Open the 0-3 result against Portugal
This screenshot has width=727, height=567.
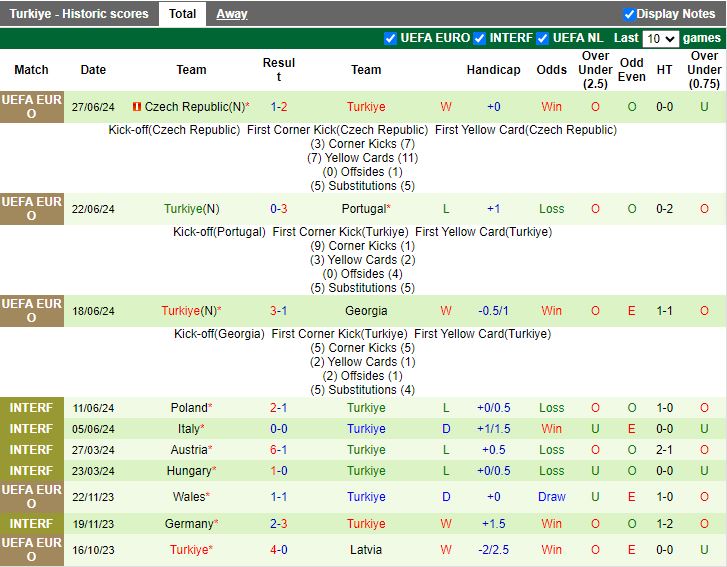point(279,209)
